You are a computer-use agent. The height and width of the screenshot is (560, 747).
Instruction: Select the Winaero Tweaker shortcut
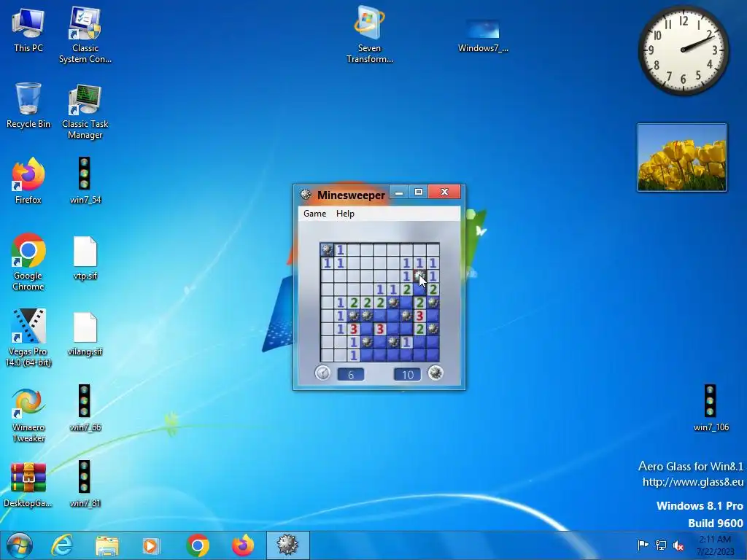(28, 415)
